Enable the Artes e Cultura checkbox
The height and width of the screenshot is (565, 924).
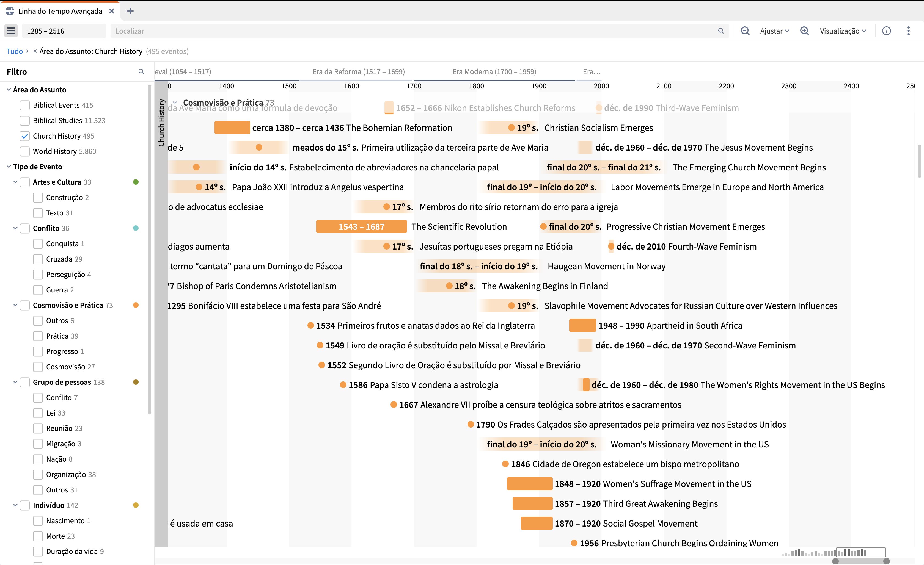point(25,182)
